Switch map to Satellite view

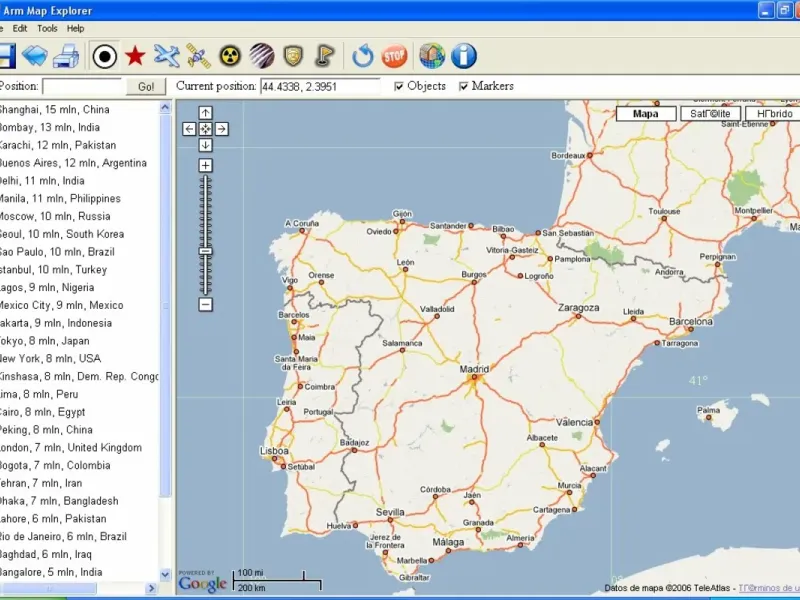pyautogui.click(x=711, y=114)
